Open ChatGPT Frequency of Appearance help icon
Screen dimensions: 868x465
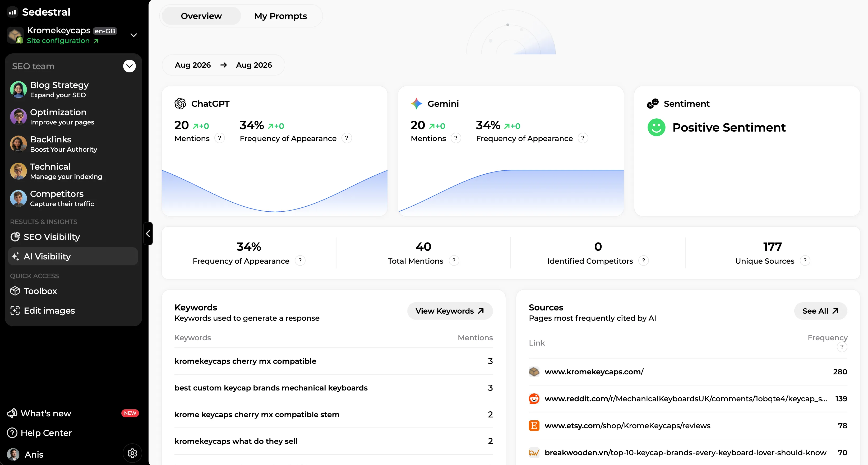tap(347, 138)
